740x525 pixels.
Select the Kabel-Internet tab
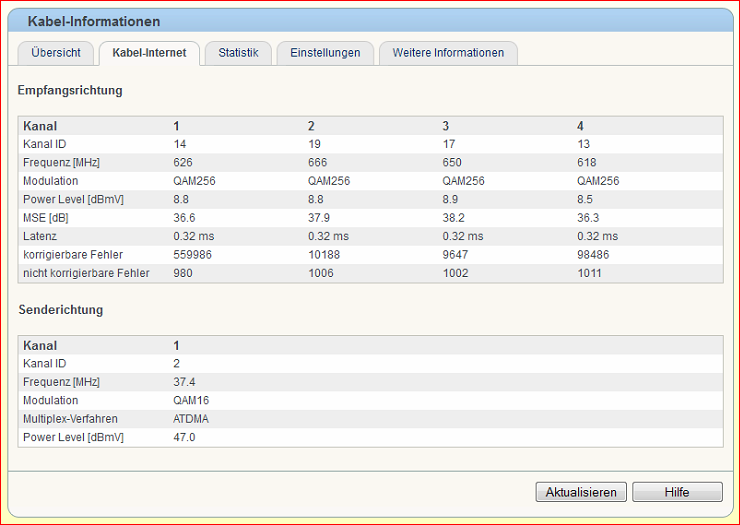click(149, 53)
